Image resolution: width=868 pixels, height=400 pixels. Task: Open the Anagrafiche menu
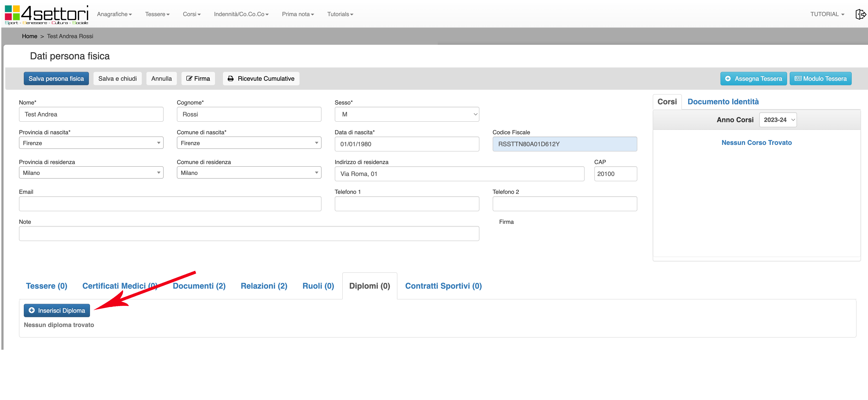[x=114, y=14]
